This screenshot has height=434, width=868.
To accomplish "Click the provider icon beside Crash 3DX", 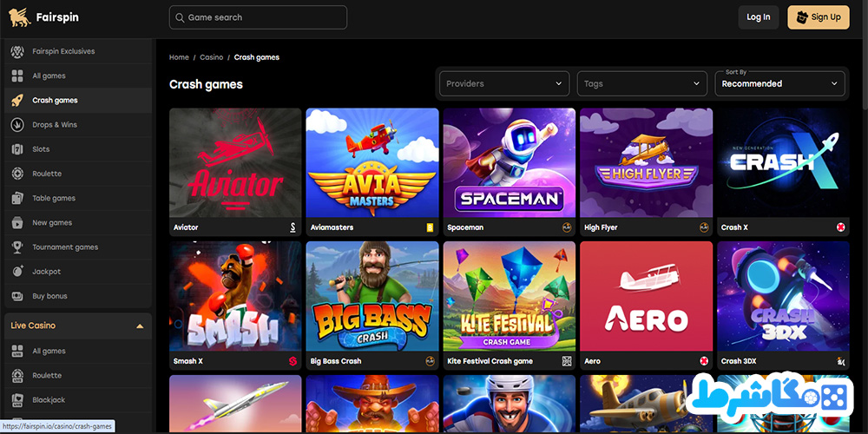I will click(x=841, y=361).
